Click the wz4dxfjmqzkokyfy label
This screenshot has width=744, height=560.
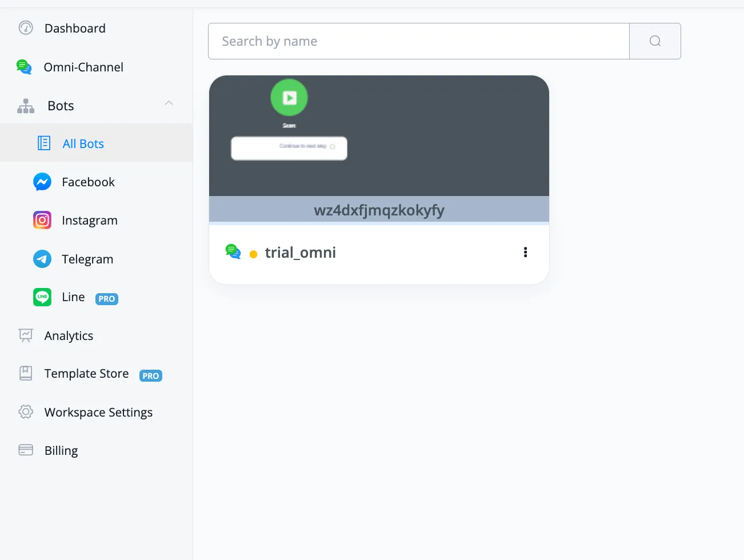tap(379, 210)
